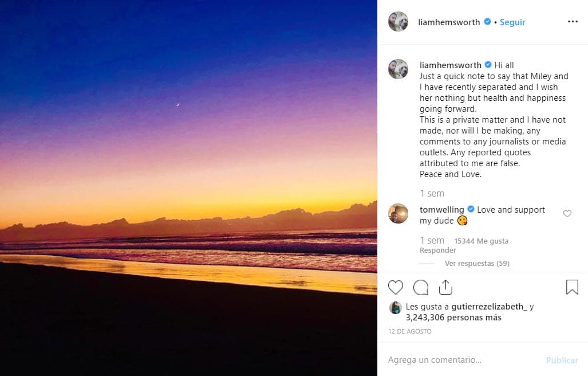588x376 pixels.
Task: Open the comment bubble icon
Action: [421, 287]
